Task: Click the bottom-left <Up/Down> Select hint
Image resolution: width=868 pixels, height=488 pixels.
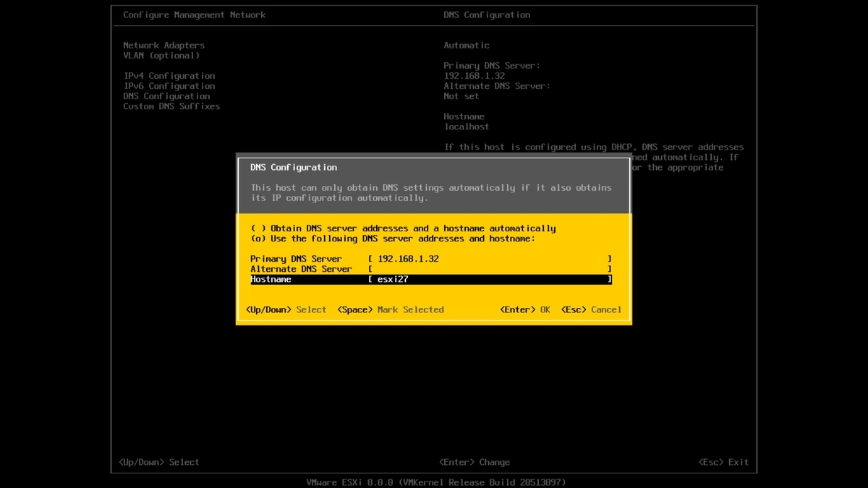Action: 158,462
